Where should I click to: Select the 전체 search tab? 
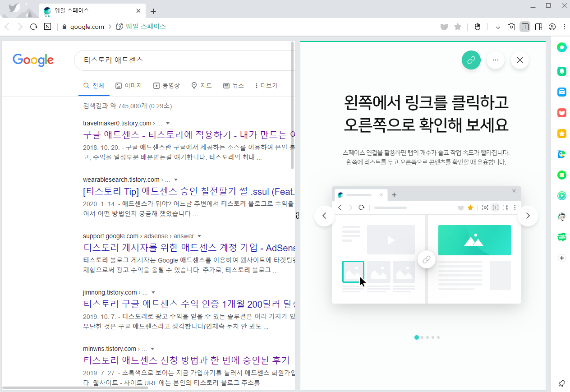[94, 86]
